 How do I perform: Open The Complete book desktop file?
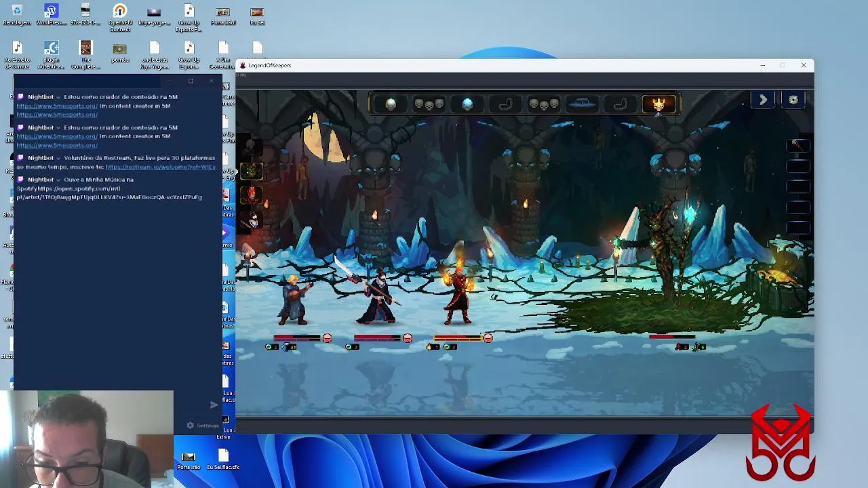tap(85, 56)
